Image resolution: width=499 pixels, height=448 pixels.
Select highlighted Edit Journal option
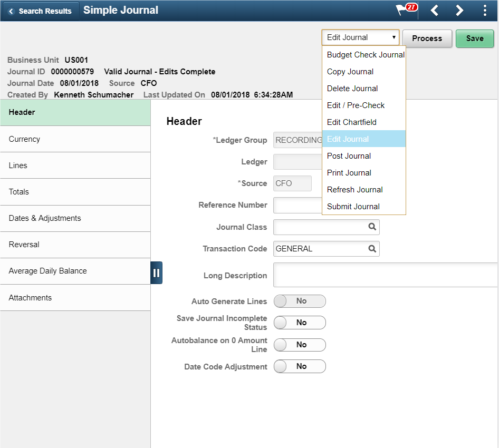pos(364,139)
